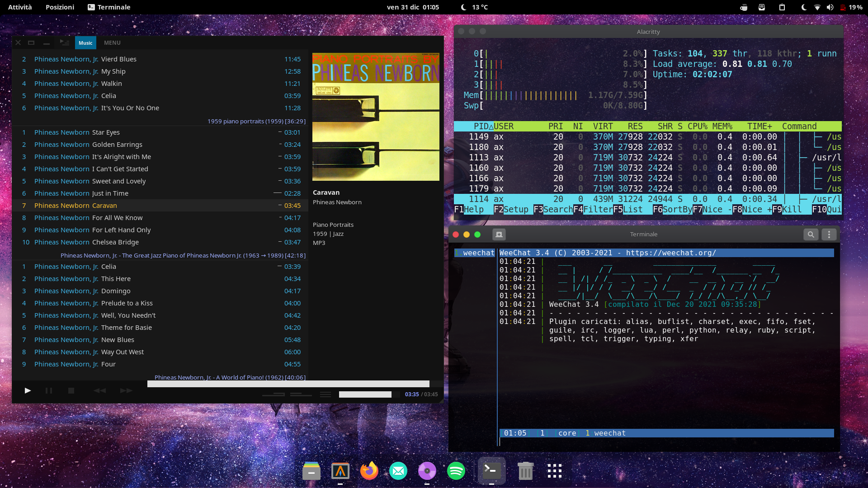Open Firefox from the dock
Screen dimensions: 868x488
click(369, 471)
